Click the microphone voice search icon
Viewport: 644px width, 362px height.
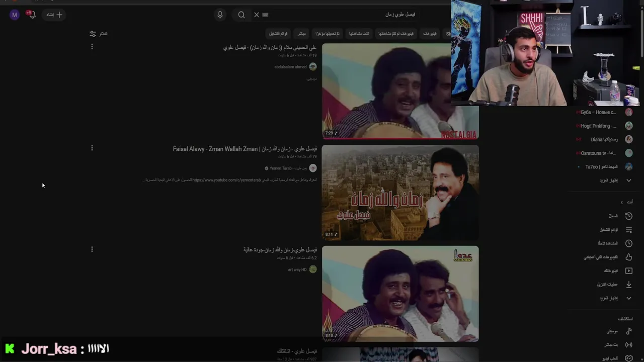[x=220, y=15]
